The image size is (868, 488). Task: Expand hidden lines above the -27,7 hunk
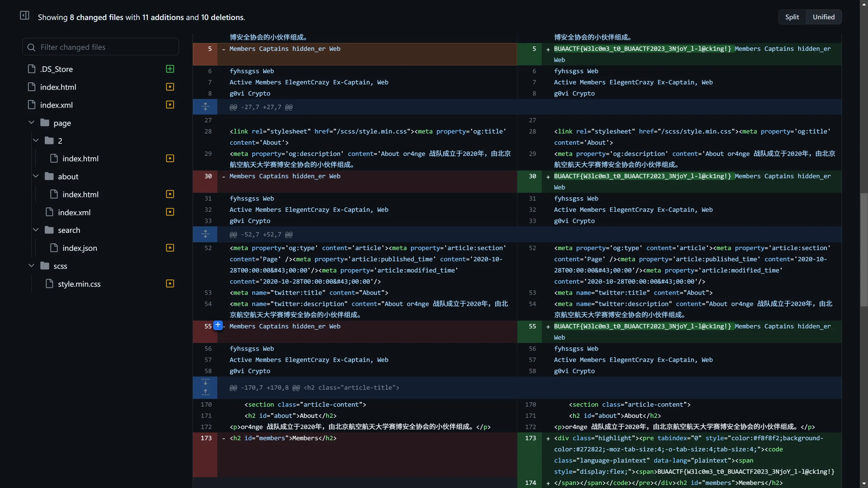[x=205, y=107]
